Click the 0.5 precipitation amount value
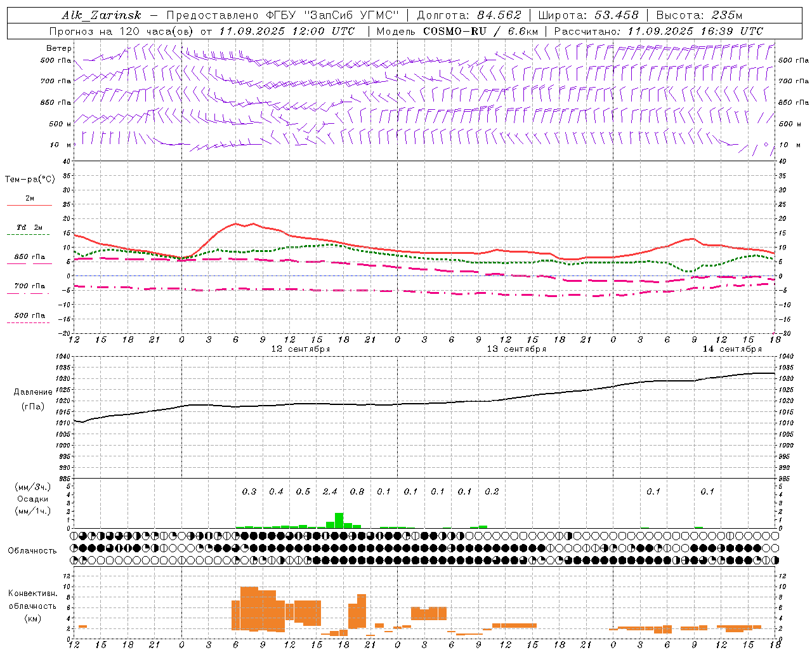Image resolution: width=812 pixels, height=650 pixels. click(303, 492)
